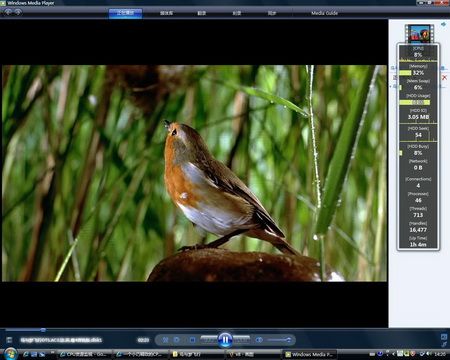Go back with the Back arrow

[x=8, y=12]
